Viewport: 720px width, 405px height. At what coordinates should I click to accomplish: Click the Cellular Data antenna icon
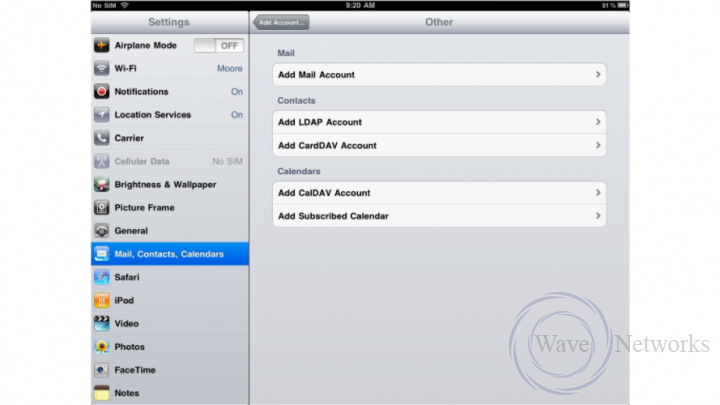[101, 161]
